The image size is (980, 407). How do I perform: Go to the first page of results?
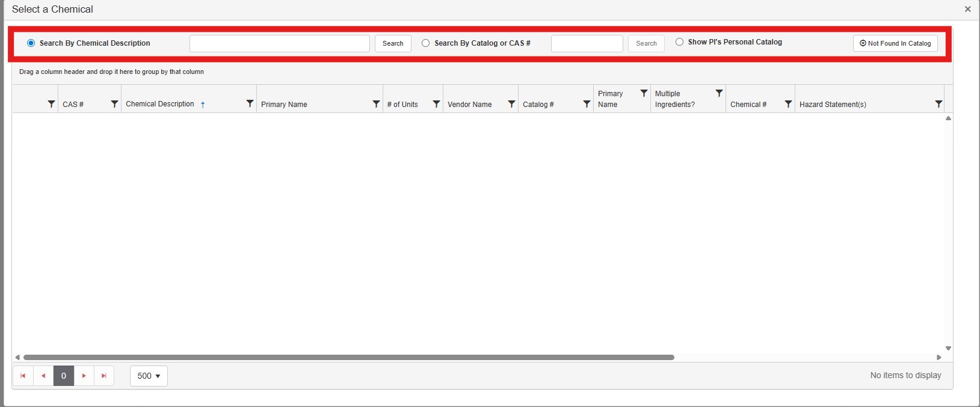[23, 376]
